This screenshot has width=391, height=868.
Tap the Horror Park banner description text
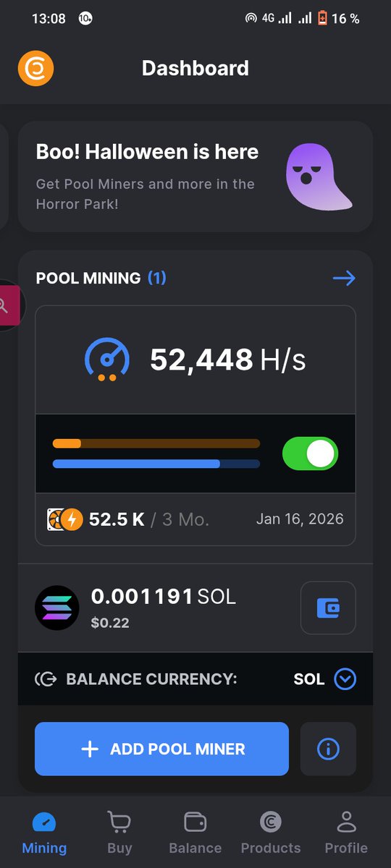coord(145,194)
